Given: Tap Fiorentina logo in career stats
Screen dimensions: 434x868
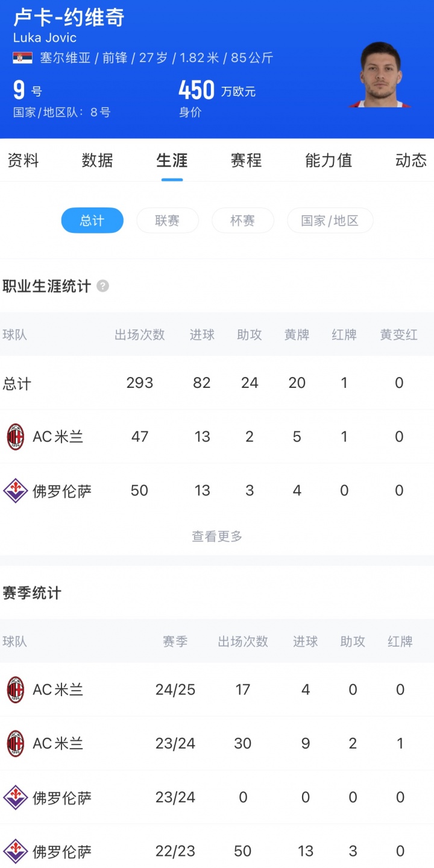Looking at the screenshot, I should pos(16,490).
